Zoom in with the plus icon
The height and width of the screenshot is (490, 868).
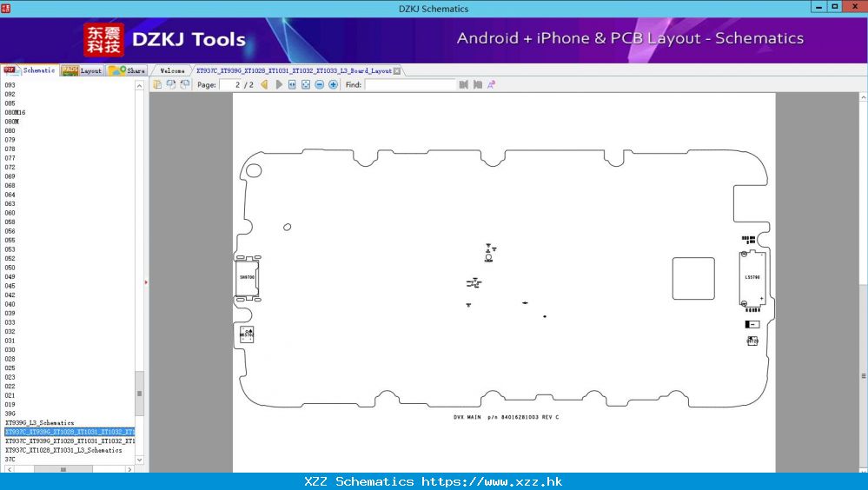pyautogui.click(x=334, y=85)
